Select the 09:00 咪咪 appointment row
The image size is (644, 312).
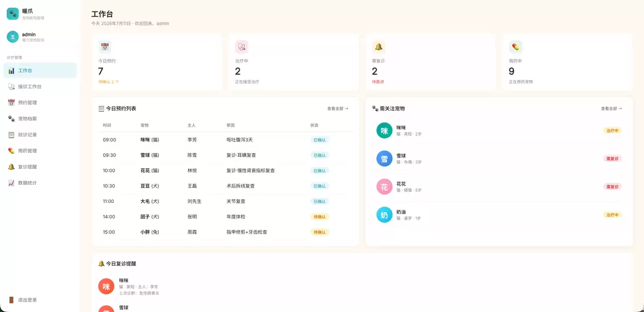(225, 140)
